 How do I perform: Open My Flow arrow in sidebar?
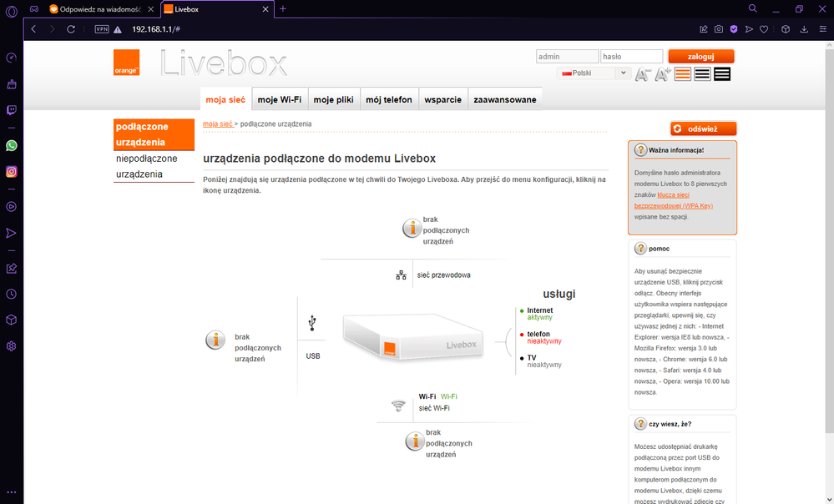point(11,233)
